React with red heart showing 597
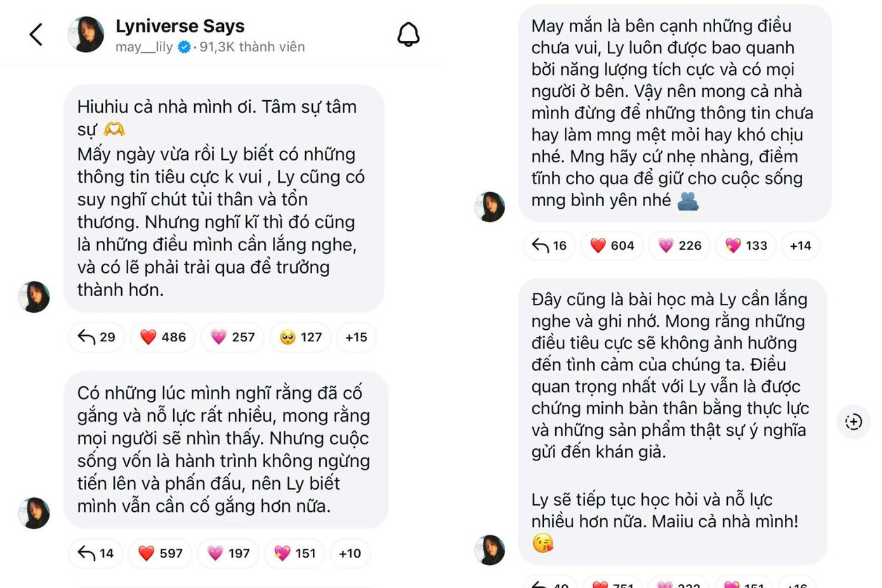The width and height of the screenshot is (882, 588). coord(161,553)
